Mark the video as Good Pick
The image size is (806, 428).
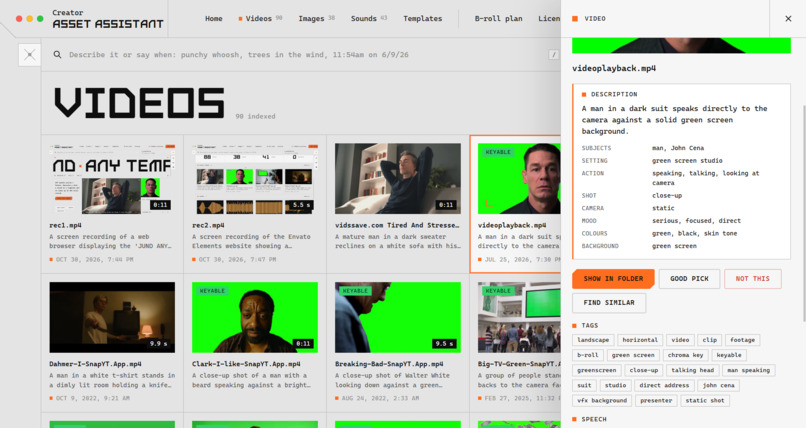tap(689, 278)
